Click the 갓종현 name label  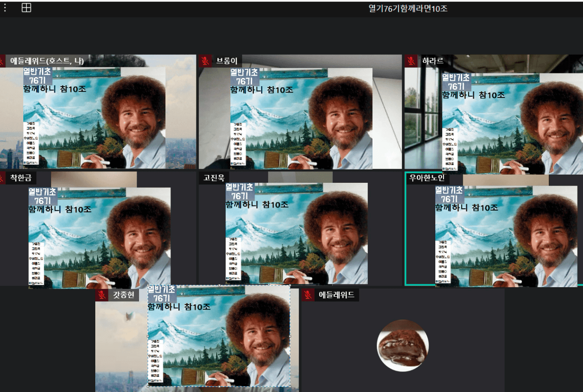pyautogui.click(x=124, y=295)
